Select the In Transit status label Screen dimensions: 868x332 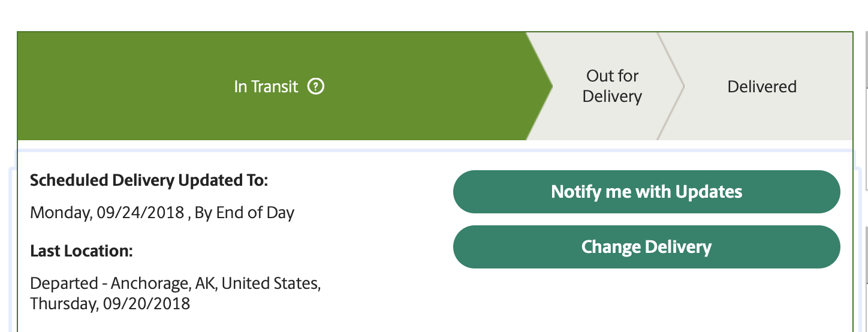(x=266, y=87)
